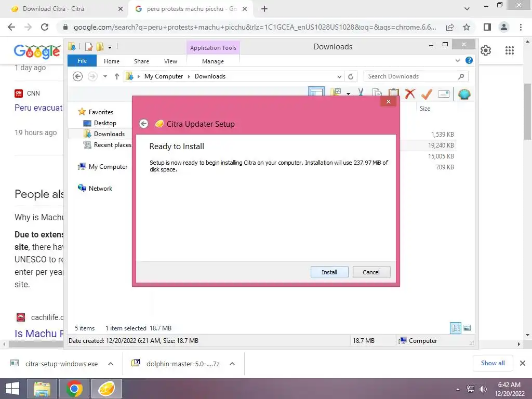The height and width of the screenshot is (399, 532).
Task: Click the quick access New Folder icon
Action: 100,47
